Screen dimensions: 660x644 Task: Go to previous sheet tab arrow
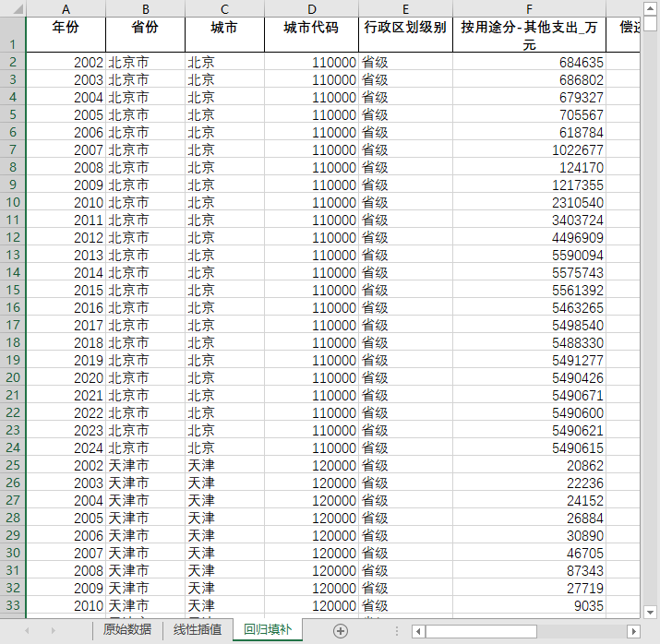[27, 630]
